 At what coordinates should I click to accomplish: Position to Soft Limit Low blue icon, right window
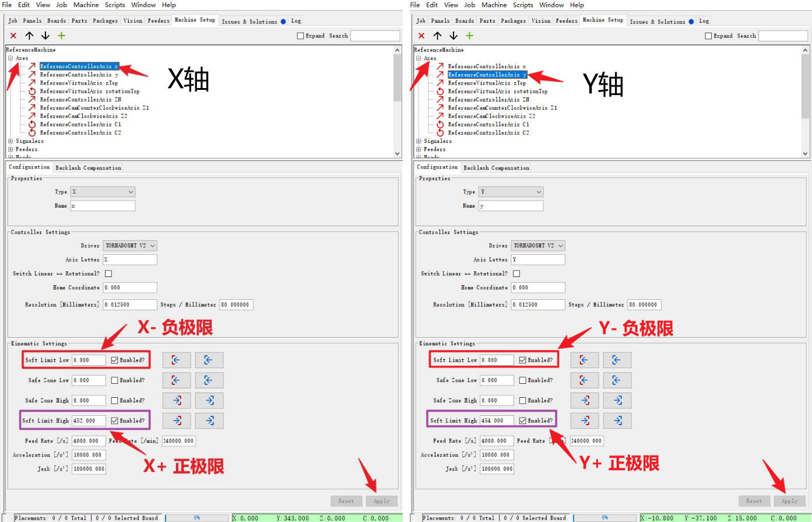(617, 360)
